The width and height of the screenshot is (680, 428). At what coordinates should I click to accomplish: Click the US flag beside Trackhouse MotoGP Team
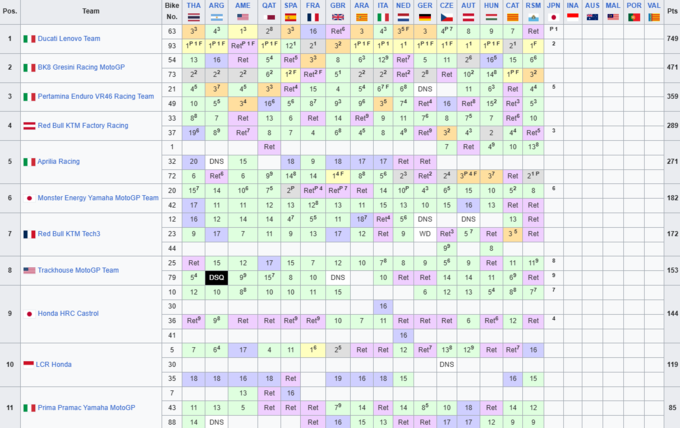29,270
